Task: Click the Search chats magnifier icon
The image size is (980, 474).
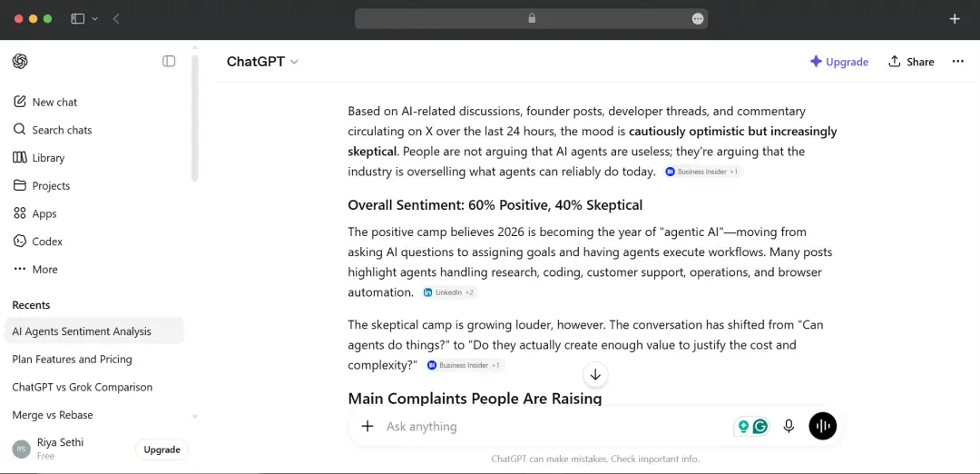Action: click(x=19, y=130)
